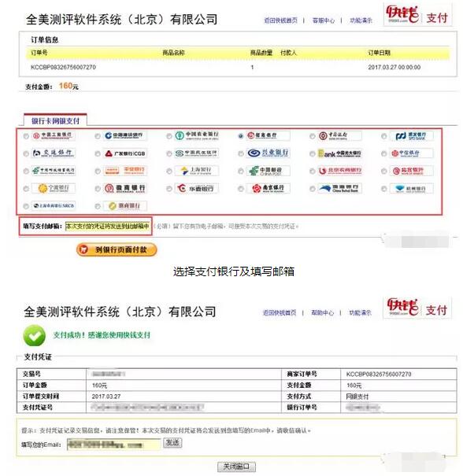Select the 宁波银行 radio button
Screen dimensions: 463x476
click(26, 189)
